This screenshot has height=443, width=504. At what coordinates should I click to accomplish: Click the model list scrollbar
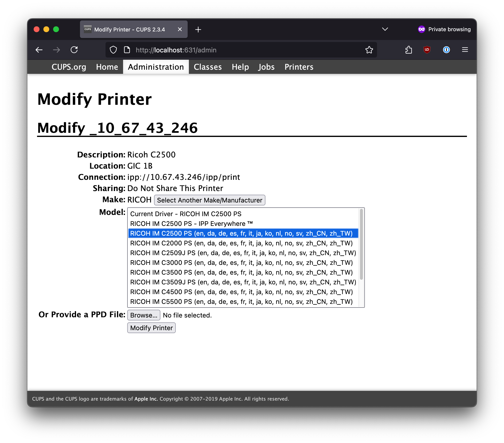(361, 244)
